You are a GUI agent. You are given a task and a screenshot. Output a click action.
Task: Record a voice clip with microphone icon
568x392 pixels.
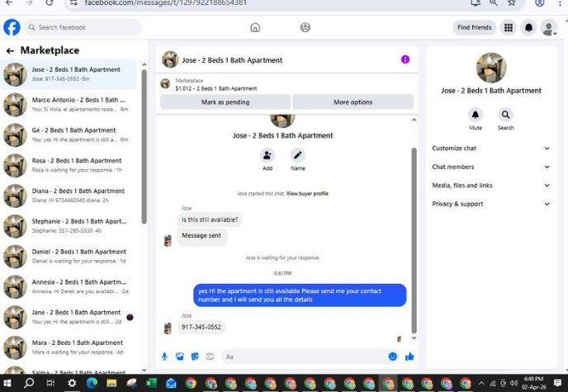click(164, 357)
